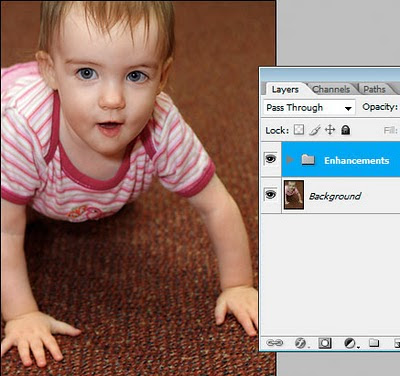Click the lock position move icon
The width and height of the screenshot is (400, 376).
coord(330,130)
